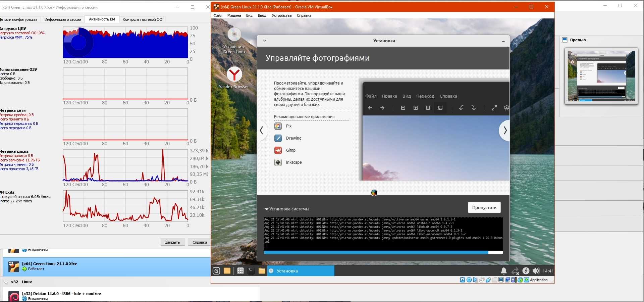Viewport: 644px width, 302px height.
Task: Click the guest clock showing 14:41
Action: pos(548,271)
